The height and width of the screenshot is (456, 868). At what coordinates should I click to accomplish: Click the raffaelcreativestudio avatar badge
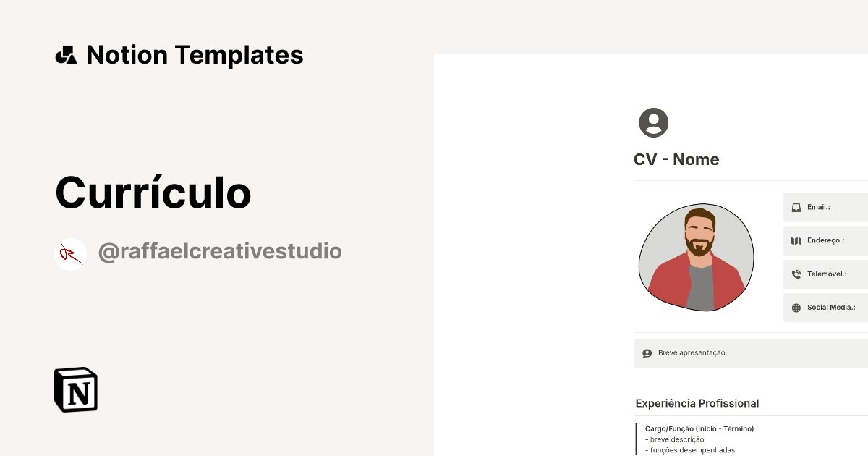[x=70, y=253]
